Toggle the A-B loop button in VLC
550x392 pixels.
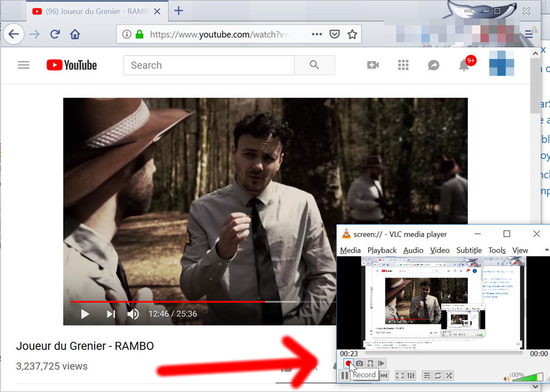(x=370, y=363)
